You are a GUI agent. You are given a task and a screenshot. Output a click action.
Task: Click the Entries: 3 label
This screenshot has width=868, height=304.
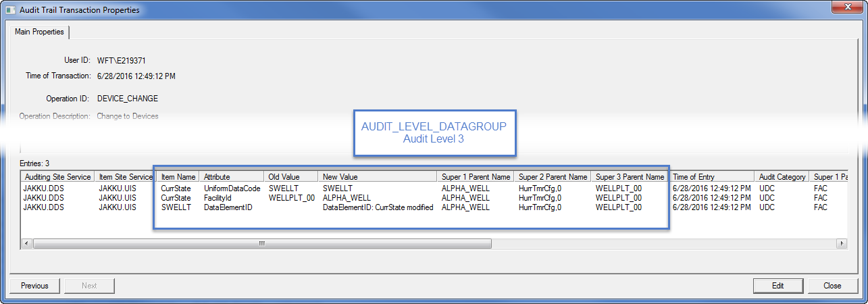pos(34,163)
